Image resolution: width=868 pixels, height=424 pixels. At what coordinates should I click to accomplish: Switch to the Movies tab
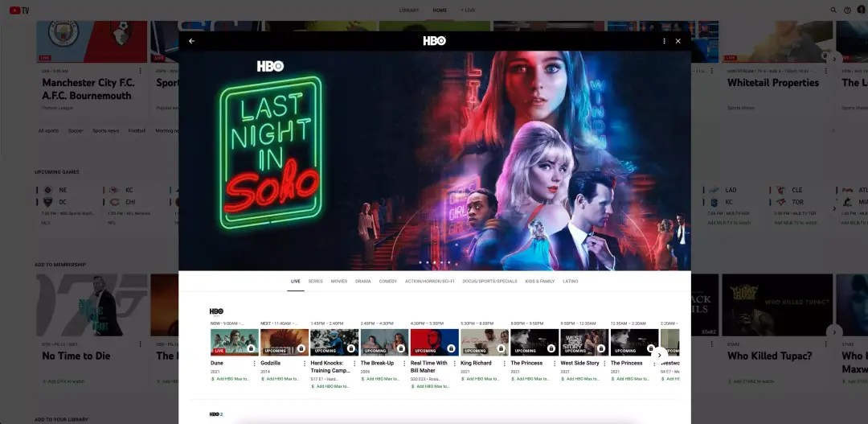(x=339, y=282)
